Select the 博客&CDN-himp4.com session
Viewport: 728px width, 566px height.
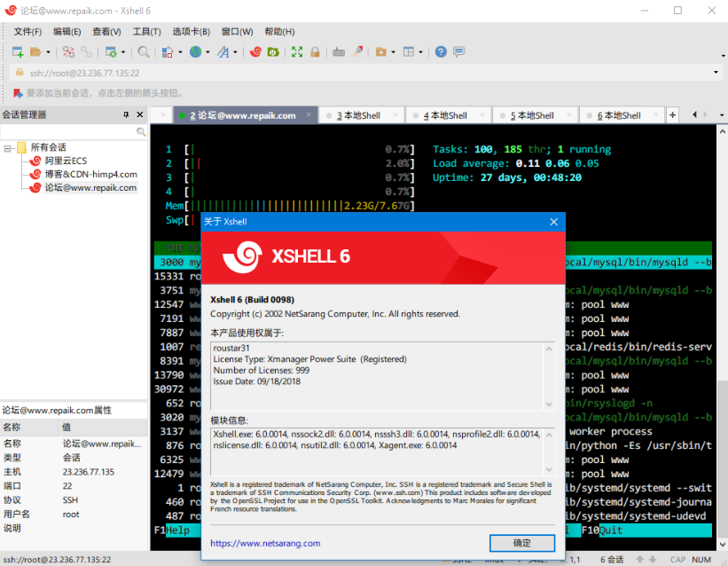coord(91,174)
